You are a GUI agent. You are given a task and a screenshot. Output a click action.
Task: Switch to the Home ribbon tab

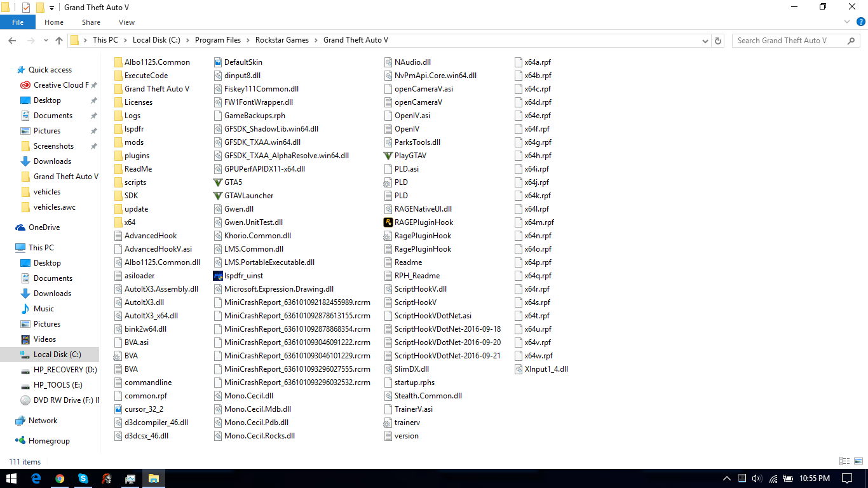[54, 22]
